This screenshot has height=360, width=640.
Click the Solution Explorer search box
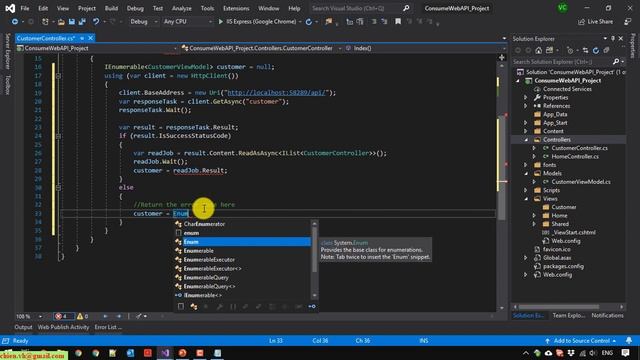(563, 62)
